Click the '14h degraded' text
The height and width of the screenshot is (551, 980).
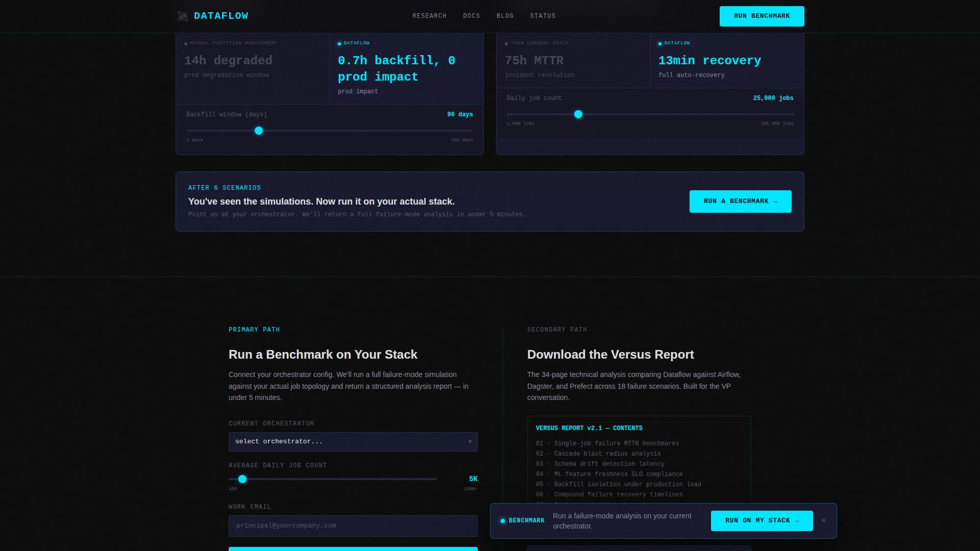pos(228,61)
